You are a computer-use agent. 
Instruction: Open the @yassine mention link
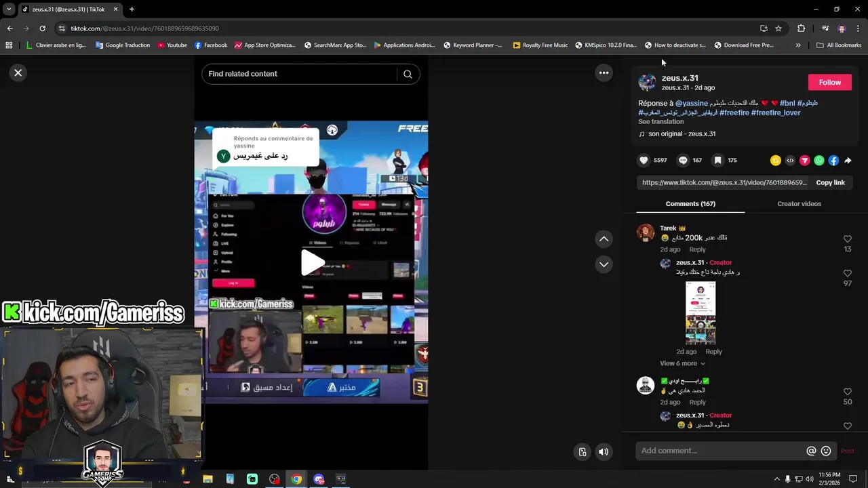point(692,103)
